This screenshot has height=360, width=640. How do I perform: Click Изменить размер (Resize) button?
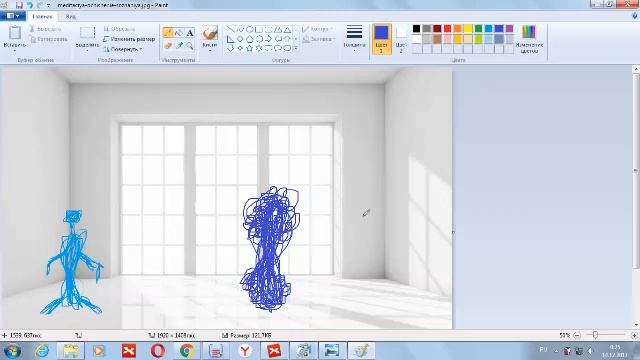[x=129, y=39]
